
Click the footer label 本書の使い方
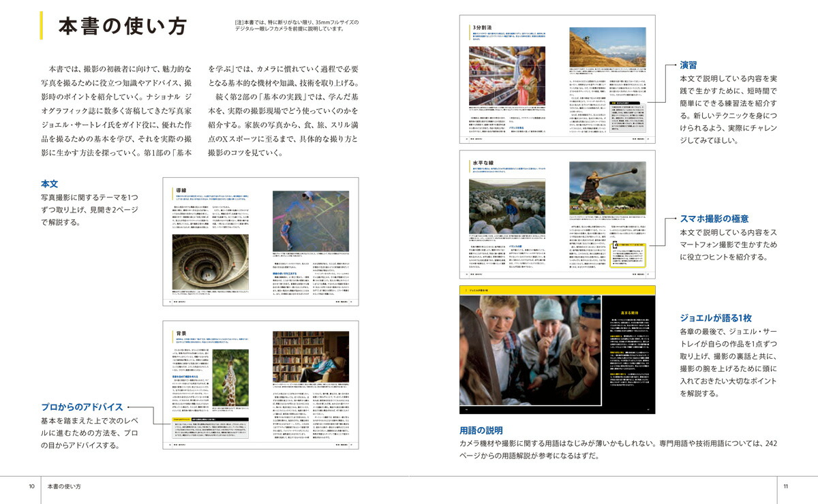(64, 486)
